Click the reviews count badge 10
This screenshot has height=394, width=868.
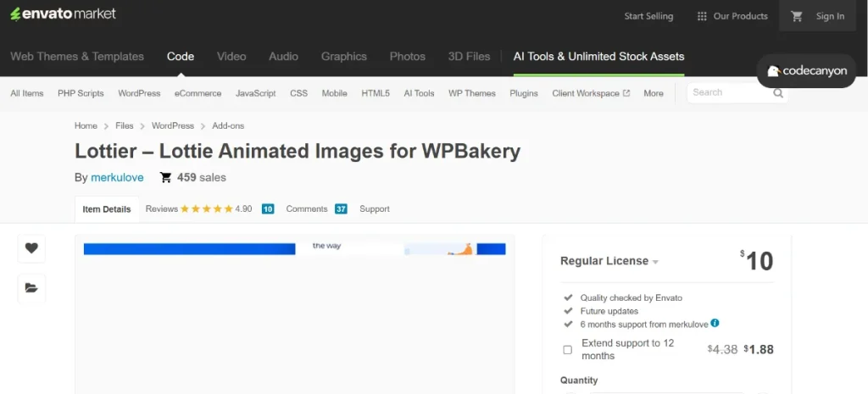(x=268, y=209)
